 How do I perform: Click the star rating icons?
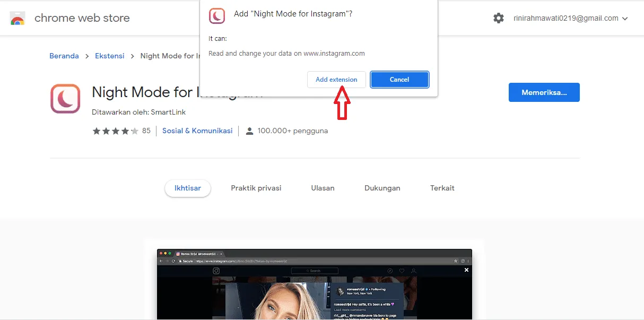coord(116,131)
